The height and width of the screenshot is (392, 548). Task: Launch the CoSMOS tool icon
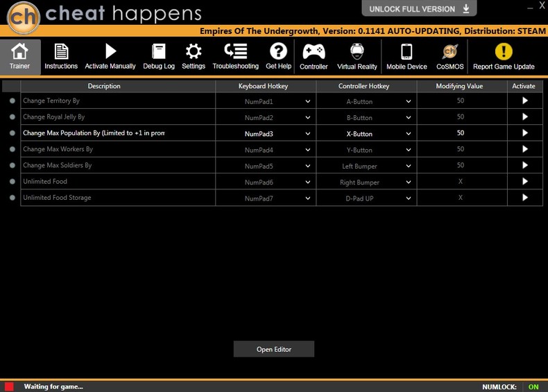449,52
